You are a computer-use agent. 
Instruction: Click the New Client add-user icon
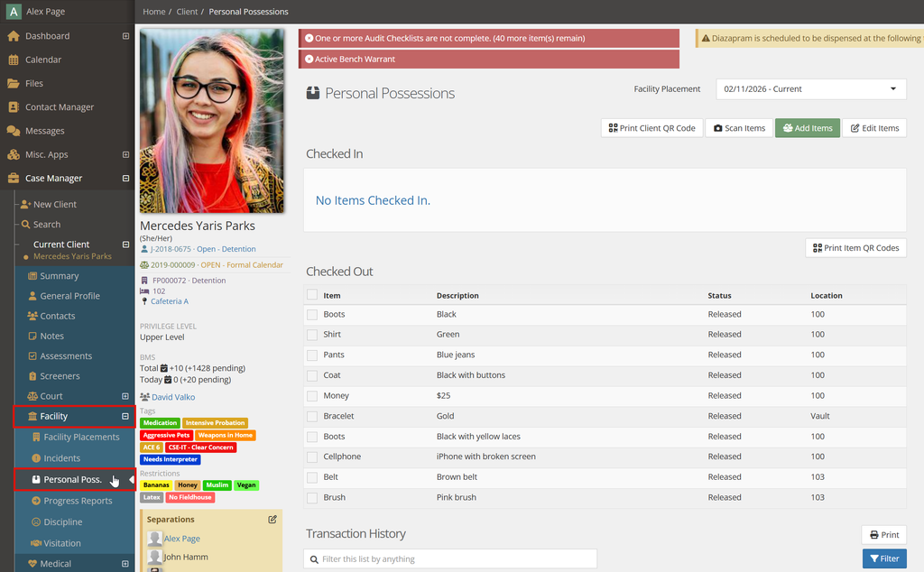(25, 205)
